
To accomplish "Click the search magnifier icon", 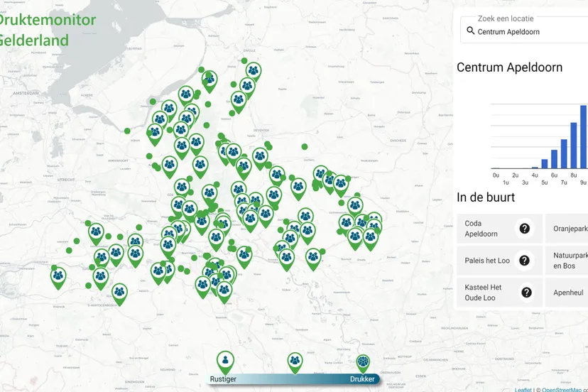I will click(470, 31).
